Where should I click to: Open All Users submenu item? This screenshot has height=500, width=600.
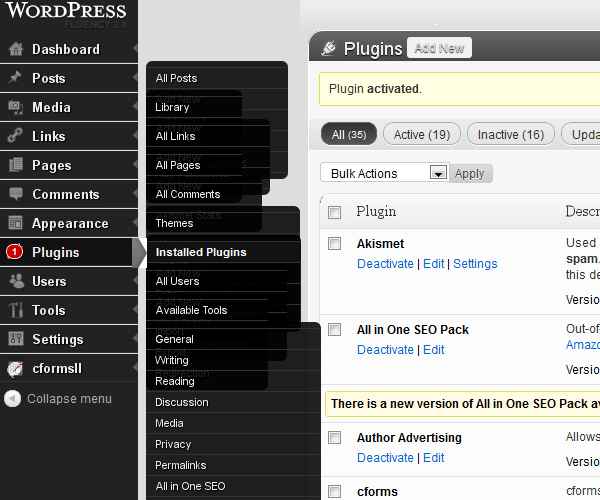coord(177,281)
